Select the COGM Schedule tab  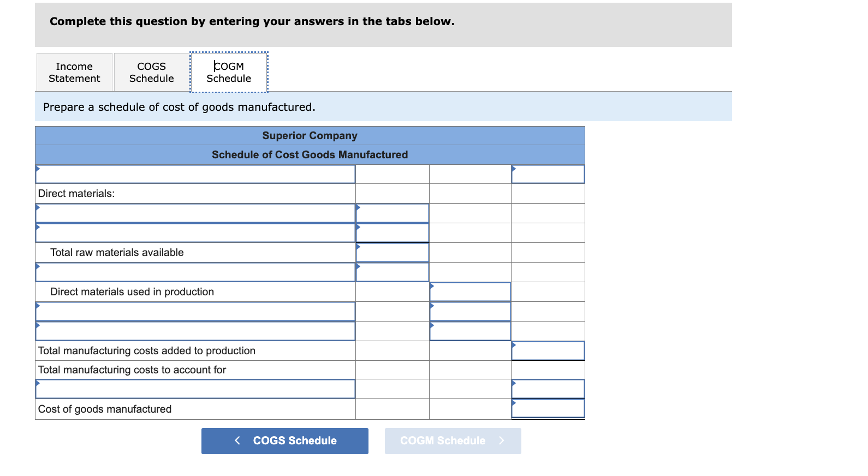[229, 72]
